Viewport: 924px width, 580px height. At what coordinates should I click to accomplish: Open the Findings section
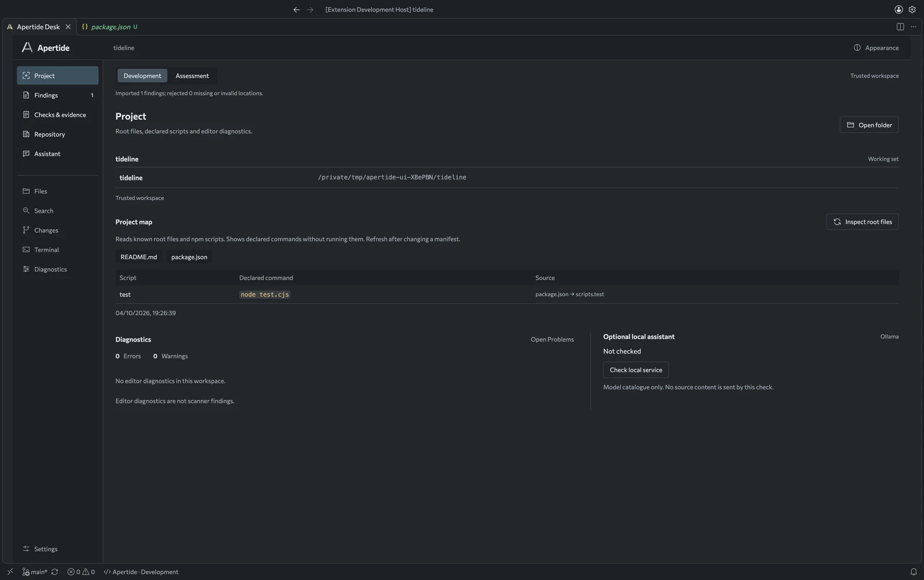click(x=57, y=95)
